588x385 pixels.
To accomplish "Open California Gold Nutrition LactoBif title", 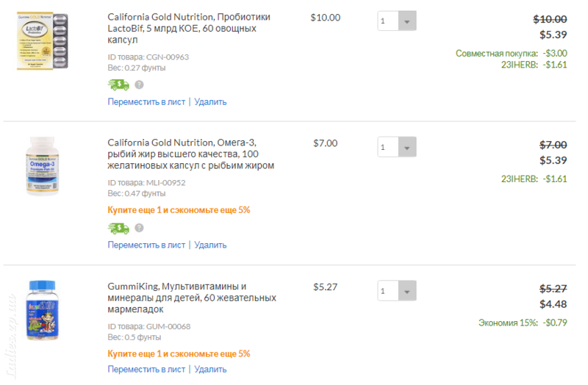I will (x=189, y=28).
